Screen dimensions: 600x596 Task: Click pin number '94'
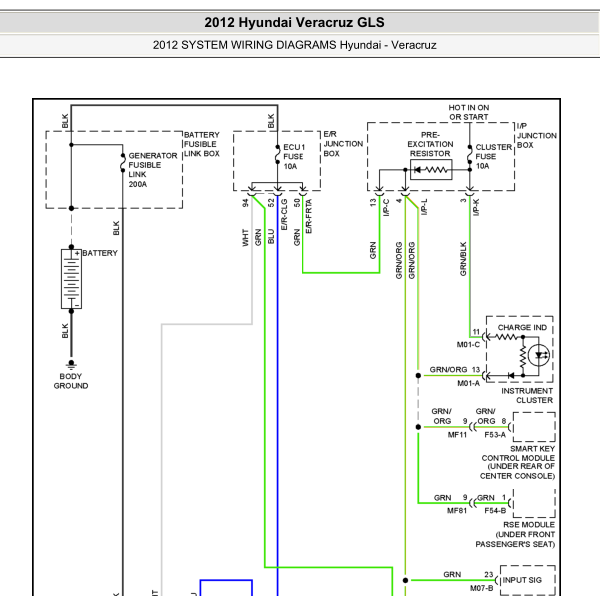point(245,203)
